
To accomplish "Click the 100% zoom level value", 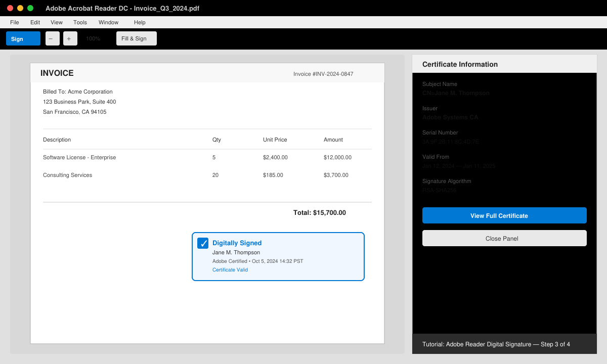I will [x=93, y=38].
